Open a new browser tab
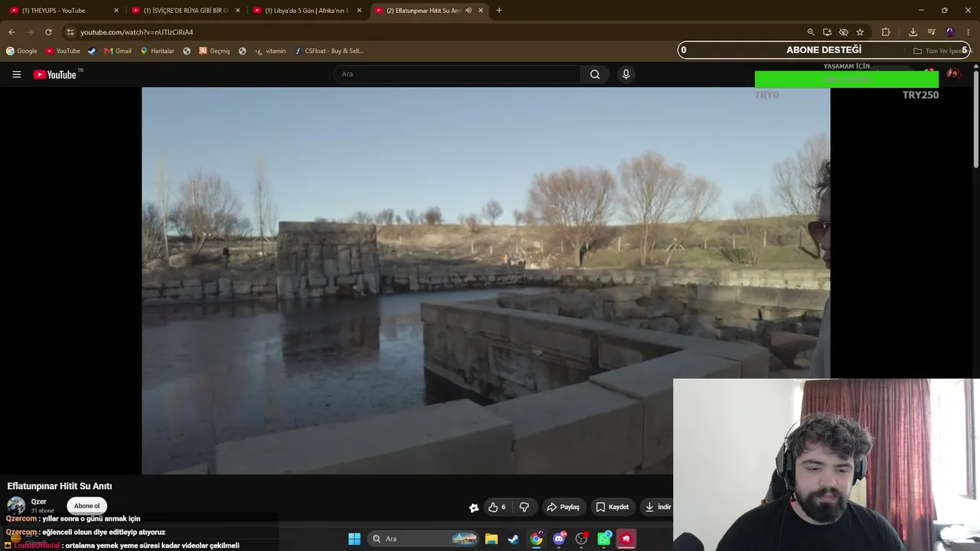This screenshot has height=551, width=980. [x=499, y=11]
